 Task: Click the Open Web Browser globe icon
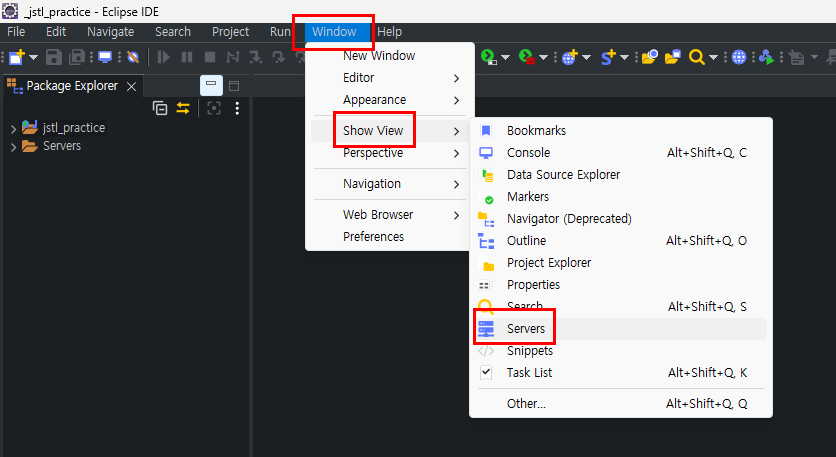coord(739,57)
